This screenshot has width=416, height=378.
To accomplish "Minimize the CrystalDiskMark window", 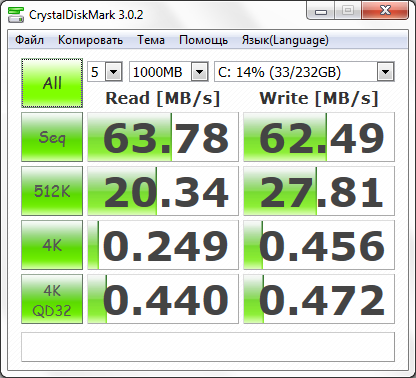I will 321,11.
